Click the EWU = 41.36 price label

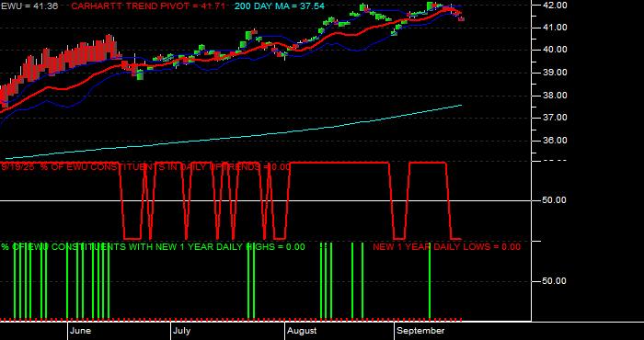pyautogui.click(x=29, y=6)
